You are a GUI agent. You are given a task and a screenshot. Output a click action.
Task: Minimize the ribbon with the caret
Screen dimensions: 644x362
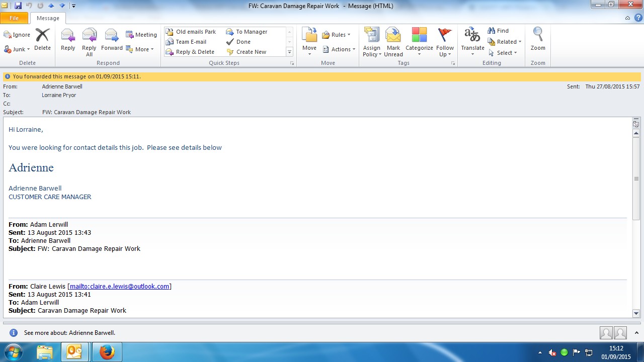click(627, 18)
